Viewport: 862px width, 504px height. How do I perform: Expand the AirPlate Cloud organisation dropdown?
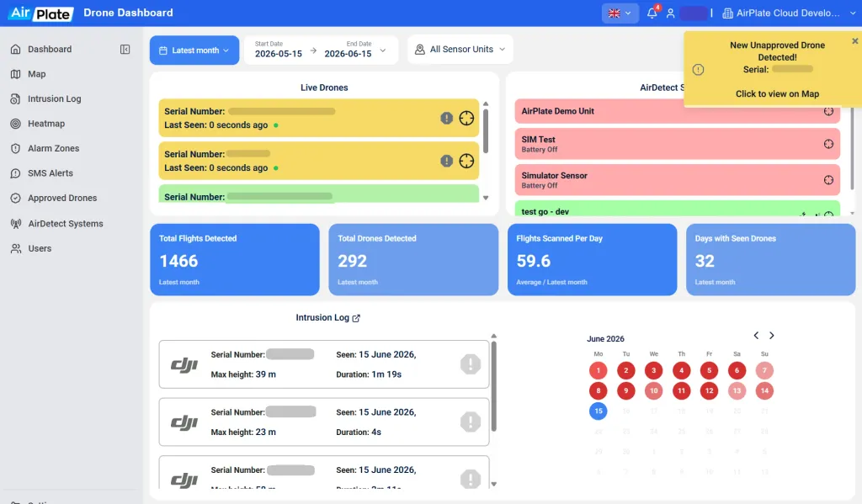pos(789,13)
